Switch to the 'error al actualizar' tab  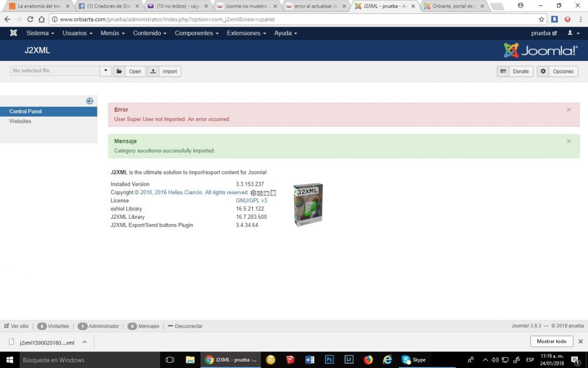pyautogui.click(x=315, y=6)
